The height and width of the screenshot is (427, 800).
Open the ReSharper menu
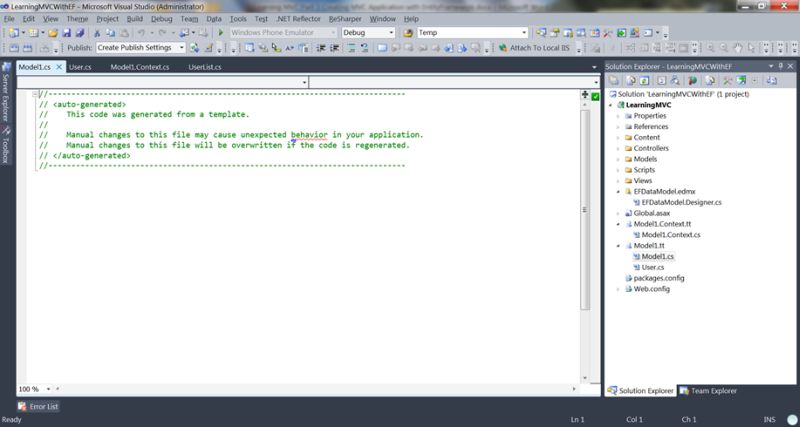pyautogui.click(x=345, y=19)
